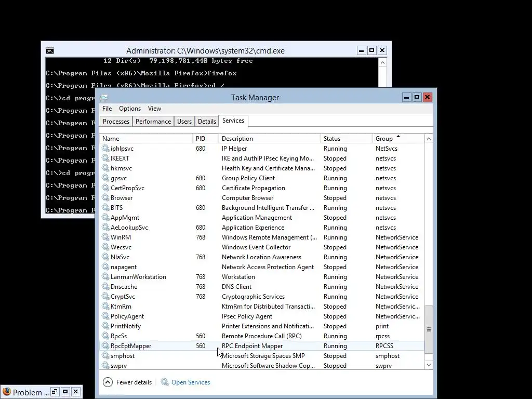Click the gear icon beside IKEEXT service

coord(105,158)
